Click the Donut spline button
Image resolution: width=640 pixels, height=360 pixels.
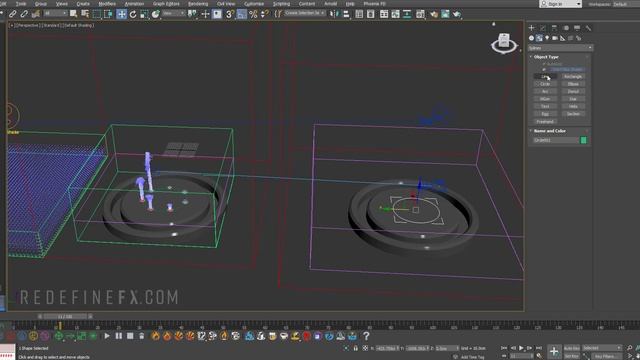click(x=573, y=91)
